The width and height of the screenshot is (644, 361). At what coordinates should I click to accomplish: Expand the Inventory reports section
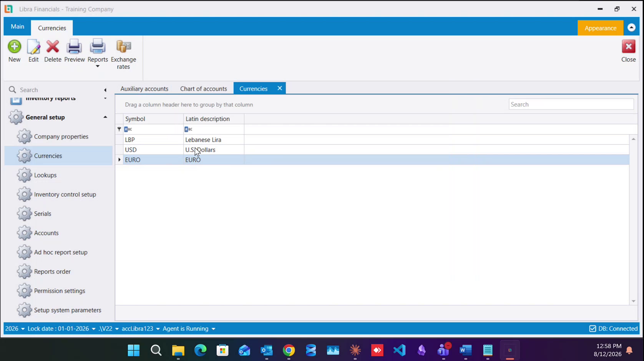pyautogui.click(x=105, y=99)
